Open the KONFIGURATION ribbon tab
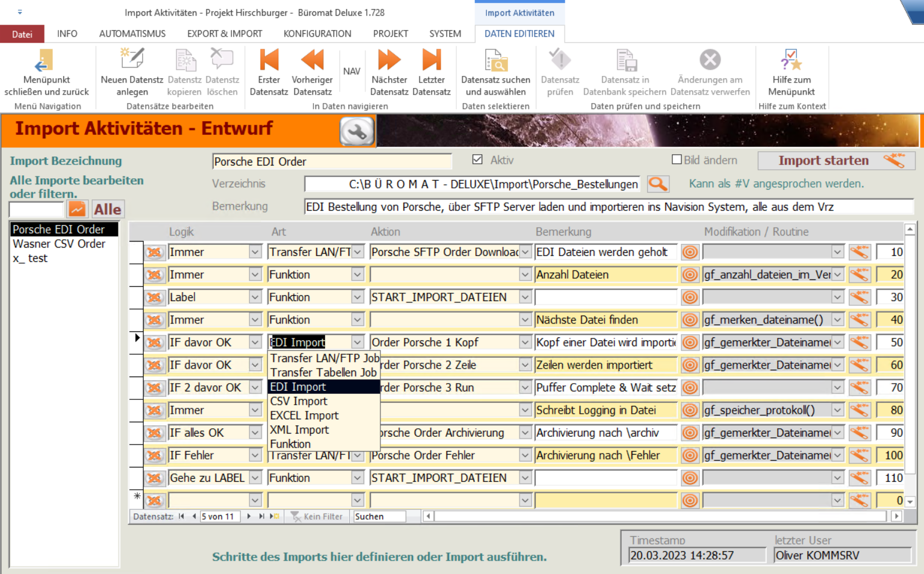 coord(317,34)
